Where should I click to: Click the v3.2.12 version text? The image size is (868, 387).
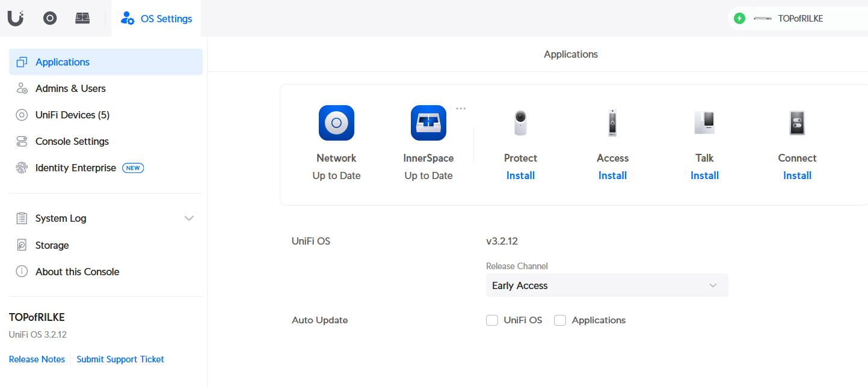502,242
